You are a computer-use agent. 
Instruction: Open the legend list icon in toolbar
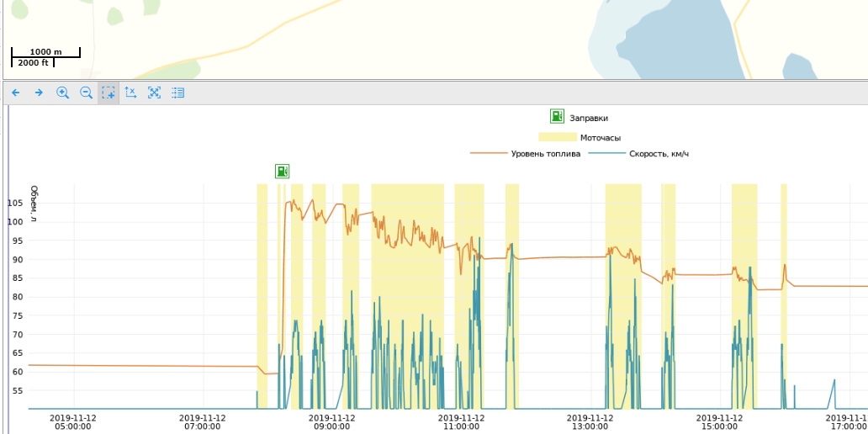coord(177,93)
